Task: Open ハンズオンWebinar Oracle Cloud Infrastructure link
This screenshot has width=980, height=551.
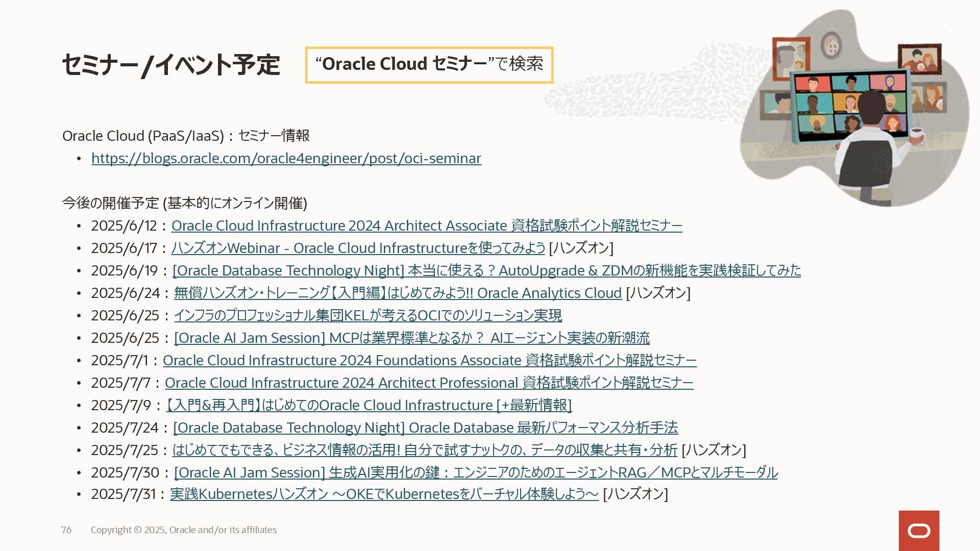Action: [x=358, y=248]
